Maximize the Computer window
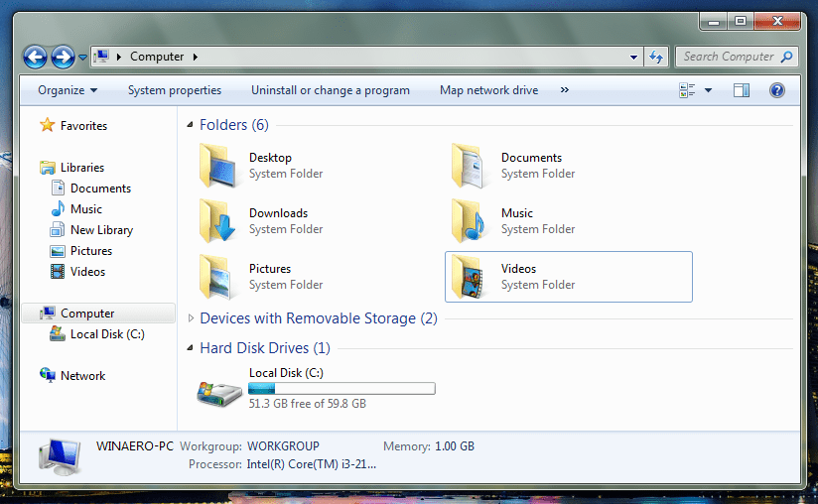Viewport: 818px width, 504px height. (741, 21)
